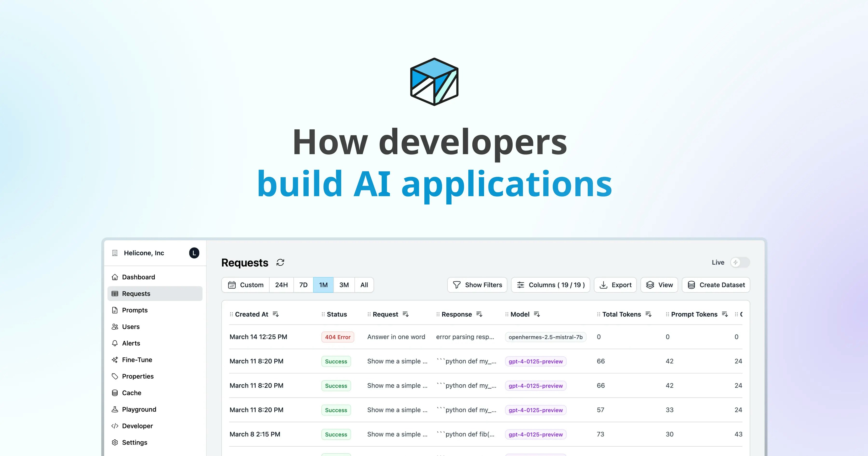Go to Prompts page

click(155, 310)
